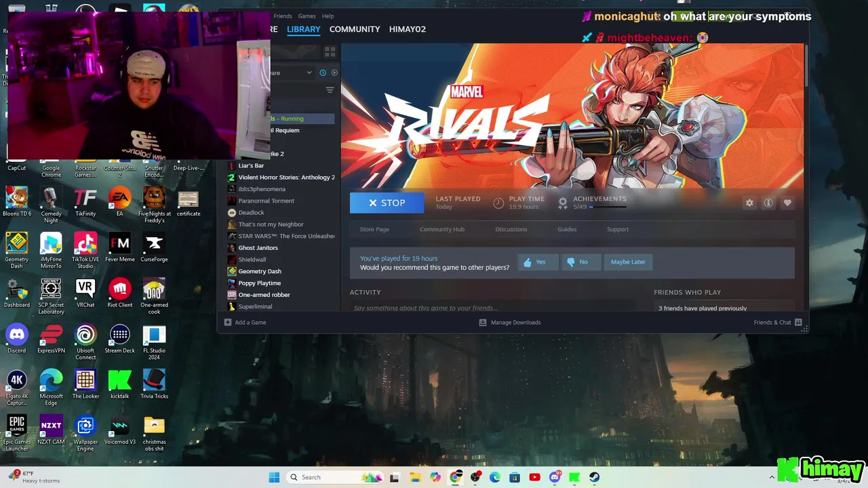Open the Community Hub link
Viewport: 868px width, 488px height.
pyautogui.click(x=442, y=229)
